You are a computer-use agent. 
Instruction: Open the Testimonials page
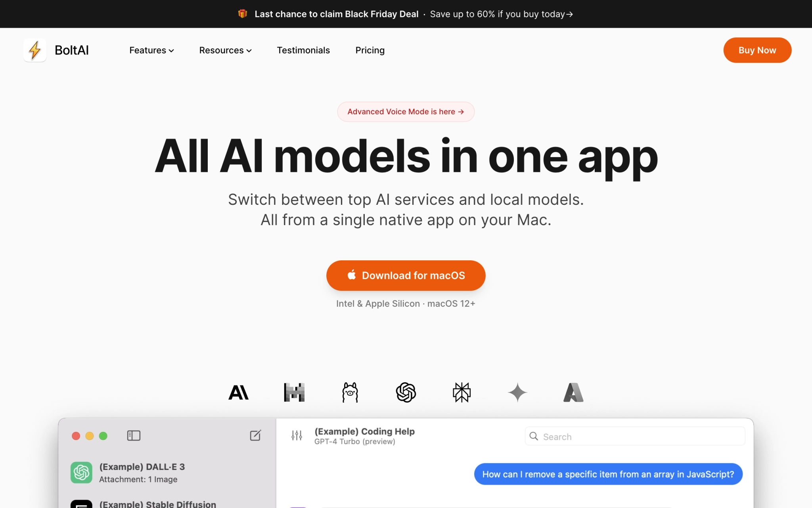(303, 50)
